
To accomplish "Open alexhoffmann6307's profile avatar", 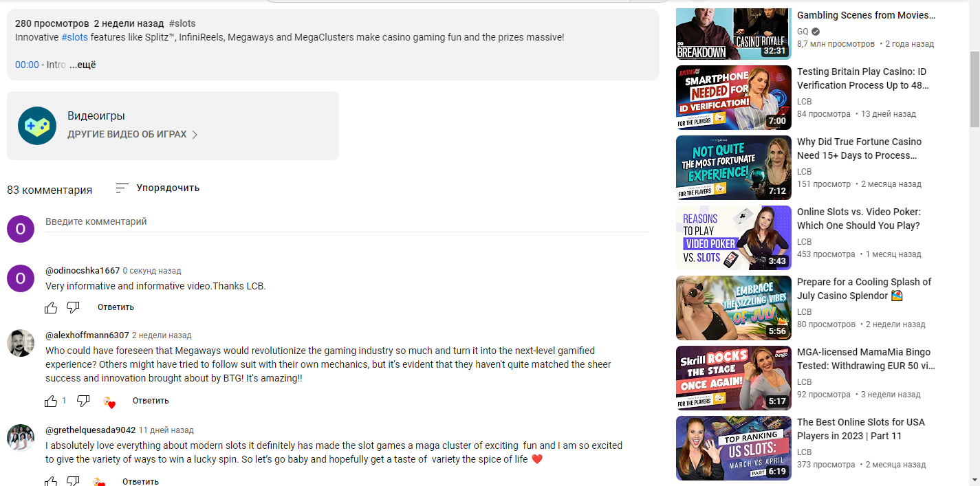I will pos(21,343).
